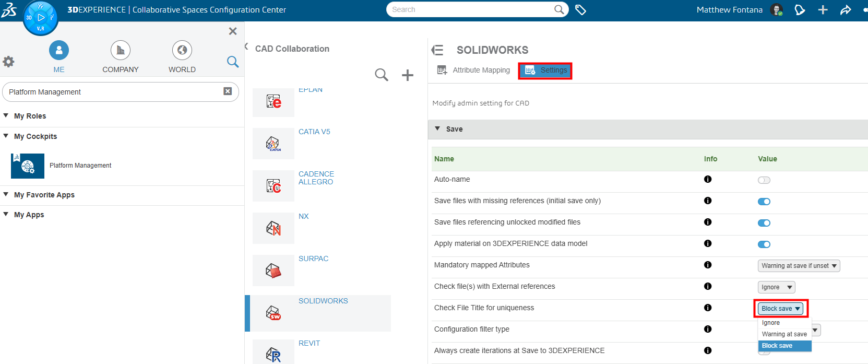Add a new CAD Collaboration entry
This screenshot has height=364, width=868.
click(x=408, y=75)
